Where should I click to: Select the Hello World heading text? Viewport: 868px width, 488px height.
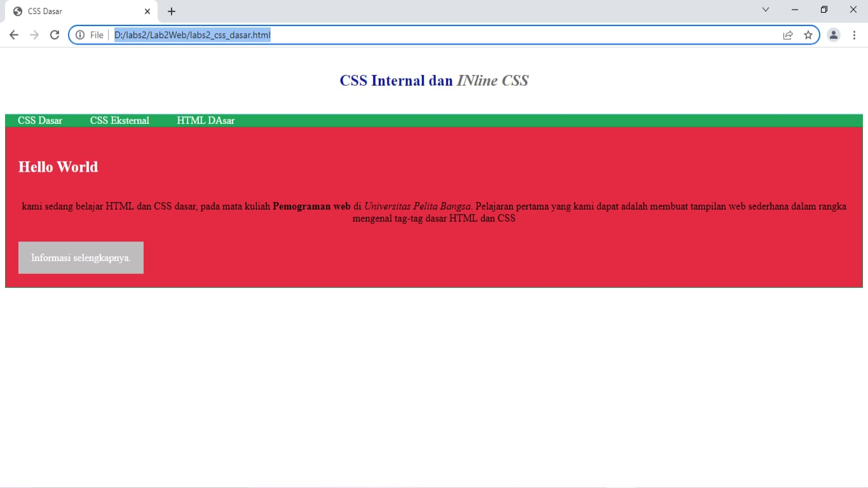(58, 166)
